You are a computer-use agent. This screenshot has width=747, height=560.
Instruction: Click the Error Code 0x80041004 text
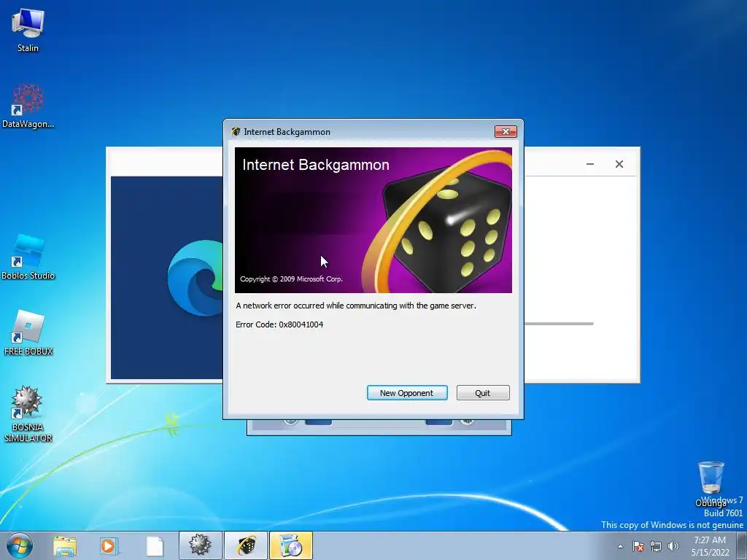(x=279, y=324)
